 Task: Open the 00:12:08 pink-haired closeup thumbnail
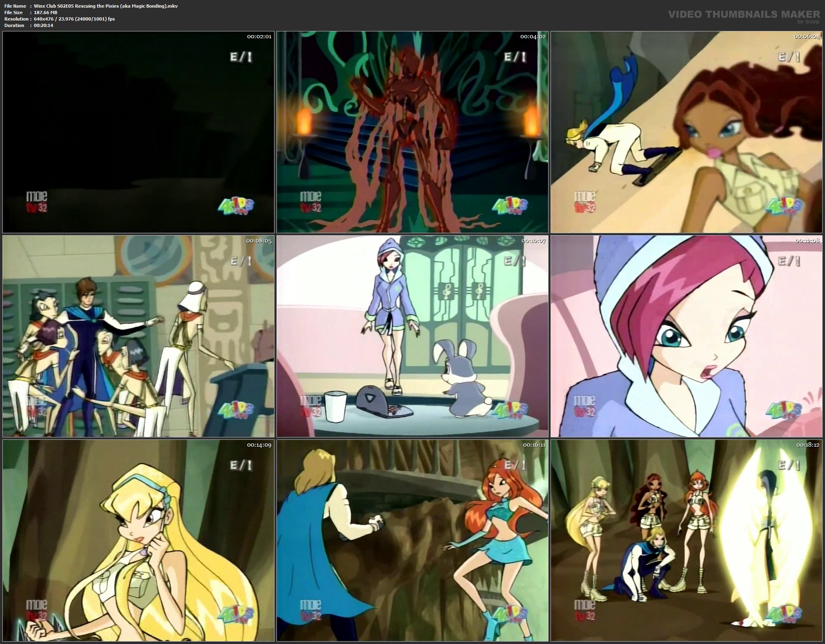[686, 336]
